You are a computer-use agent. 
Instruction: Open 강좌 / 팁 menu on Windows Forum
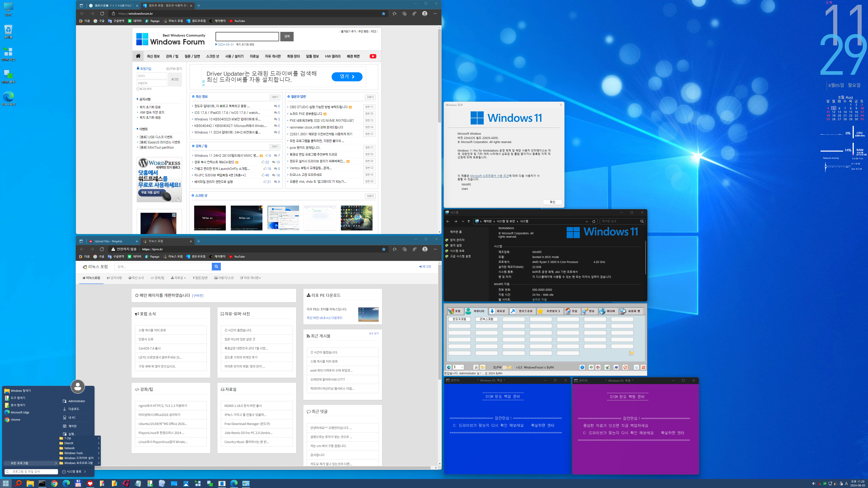coord(172,56)
